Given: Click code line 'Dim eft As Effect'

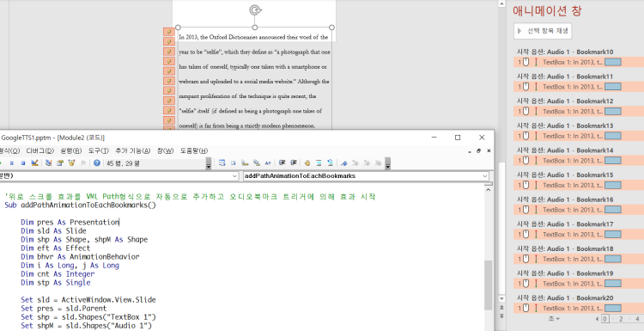Looking at the screenshot, I should pyautogui.click(x=56, y=248).
